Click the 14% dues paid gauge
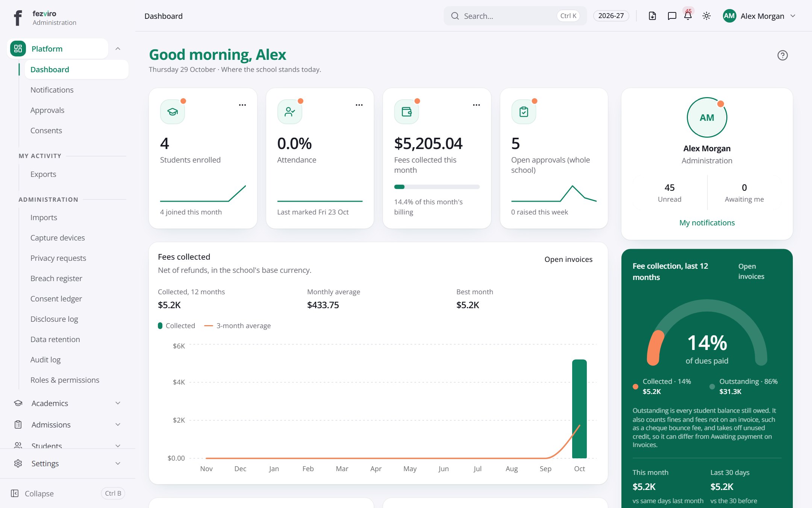 tap(707, 333)
